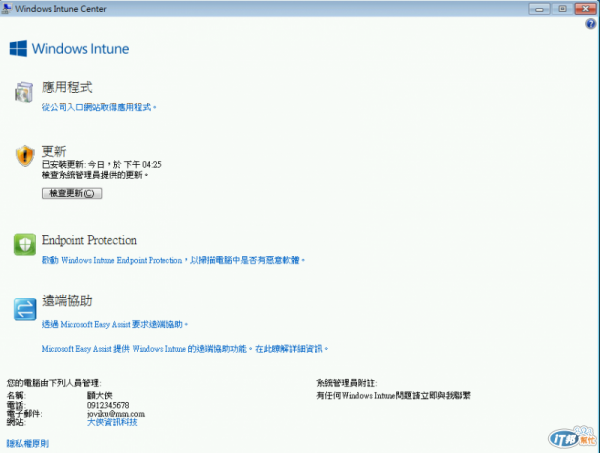This screenshot has width=600, height=453.
Task: Select the Endpoint Protection heading
Action: tap(89, 240)
